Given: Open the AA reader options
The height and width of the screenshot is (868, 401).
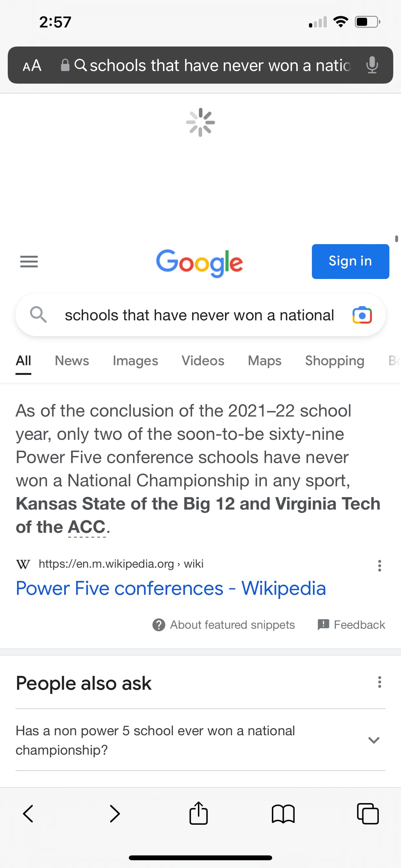Looking at the screenshot, I should point(32,65).
